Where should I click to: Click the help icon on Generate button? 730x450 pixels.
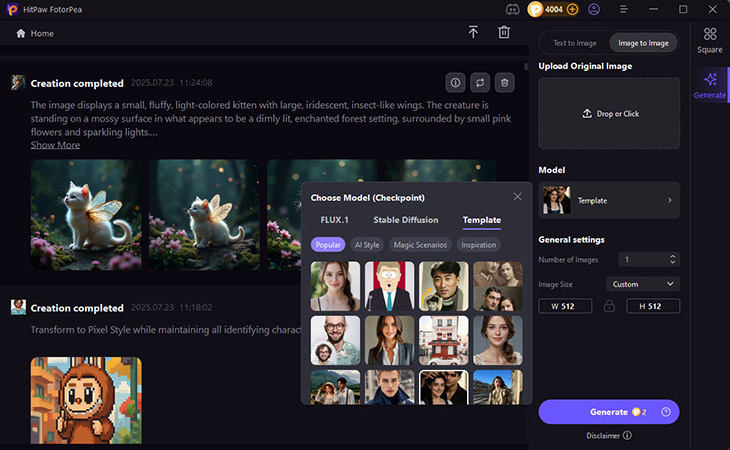pos(665,412)
